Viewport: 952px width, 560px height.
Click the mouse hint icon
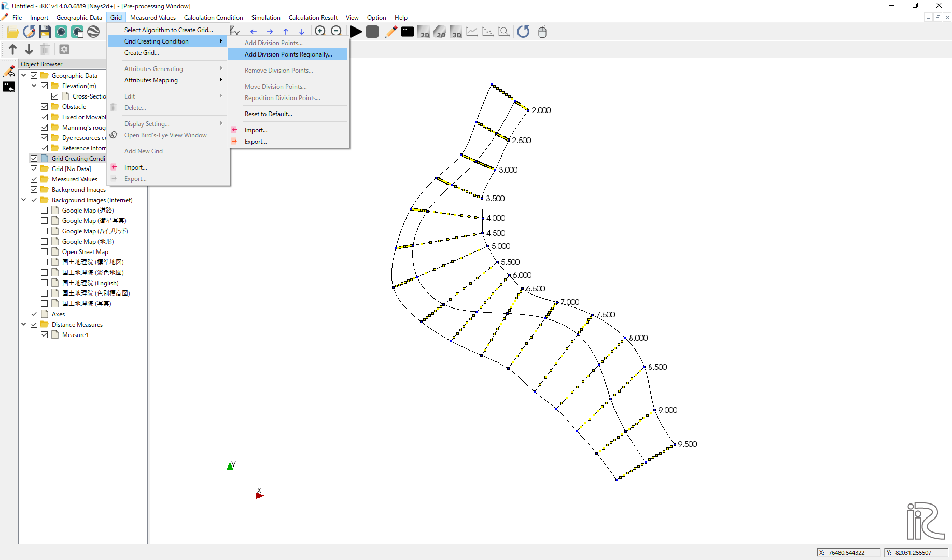(x=542, y=32)
